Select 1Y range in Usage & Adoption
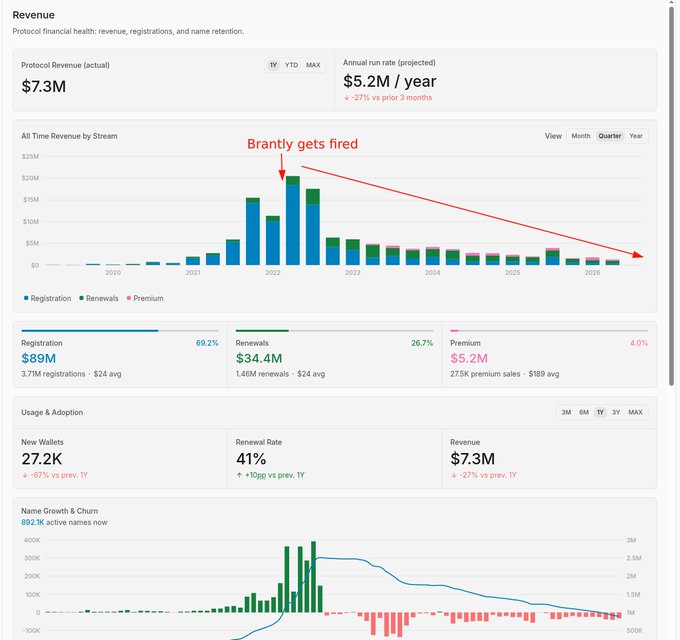 point(600,412)
